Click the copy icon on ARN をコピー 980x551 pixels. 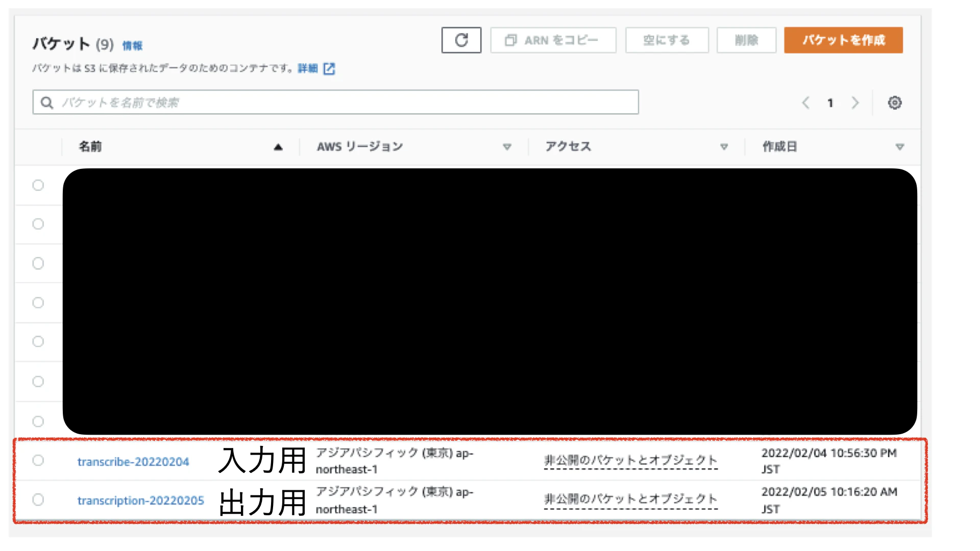[510, 40]
